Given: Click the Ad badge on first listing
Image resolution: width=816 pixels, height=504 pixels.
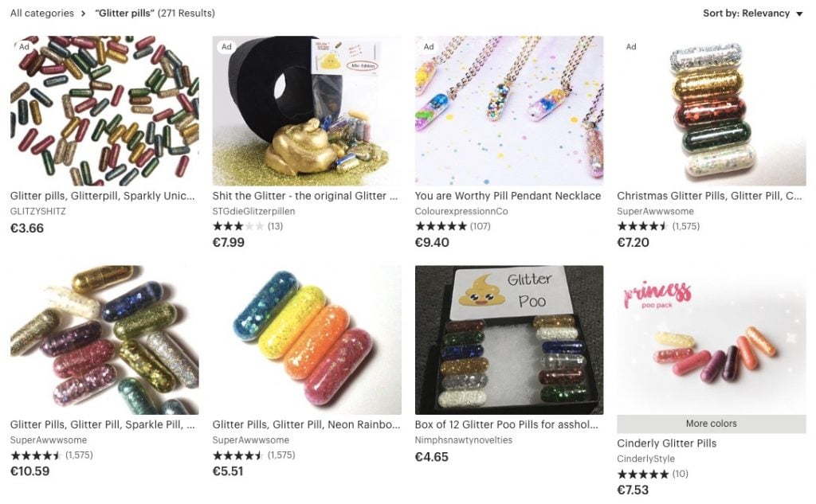Looking at the screenshot, I should [24, 46].
